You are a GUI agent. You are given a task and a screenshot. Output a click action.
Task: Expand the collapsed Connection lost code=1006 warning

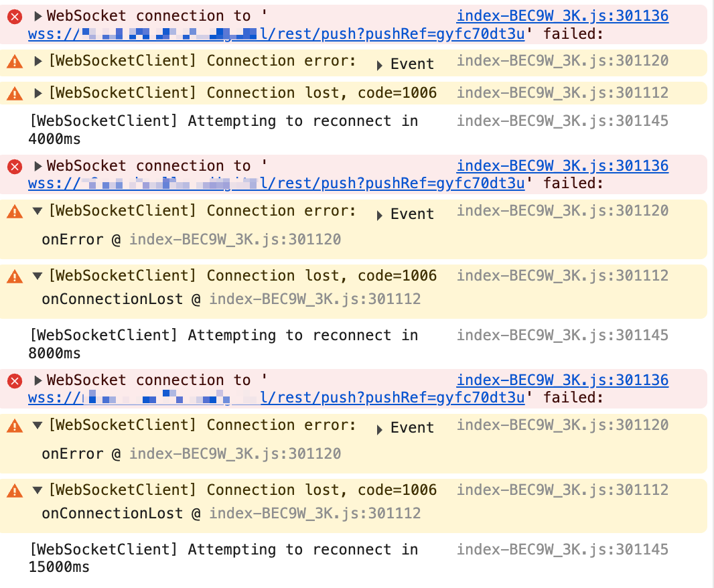point(38,93)
